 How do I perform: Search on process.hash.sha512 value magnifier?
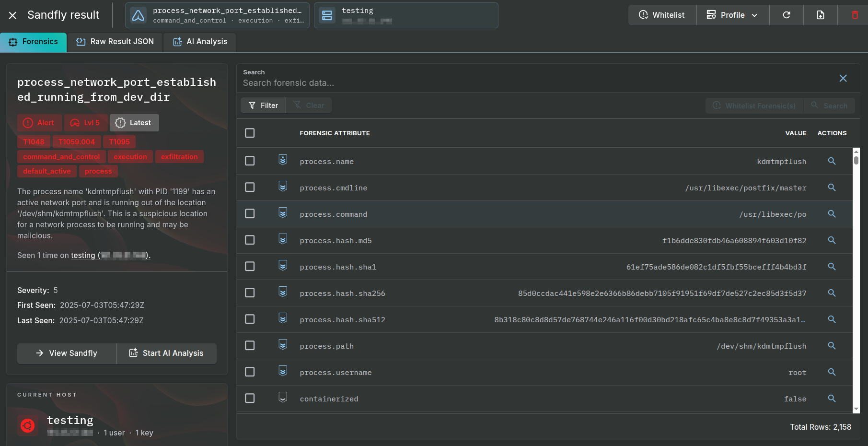pyautogui.click(x=832, y=319)
